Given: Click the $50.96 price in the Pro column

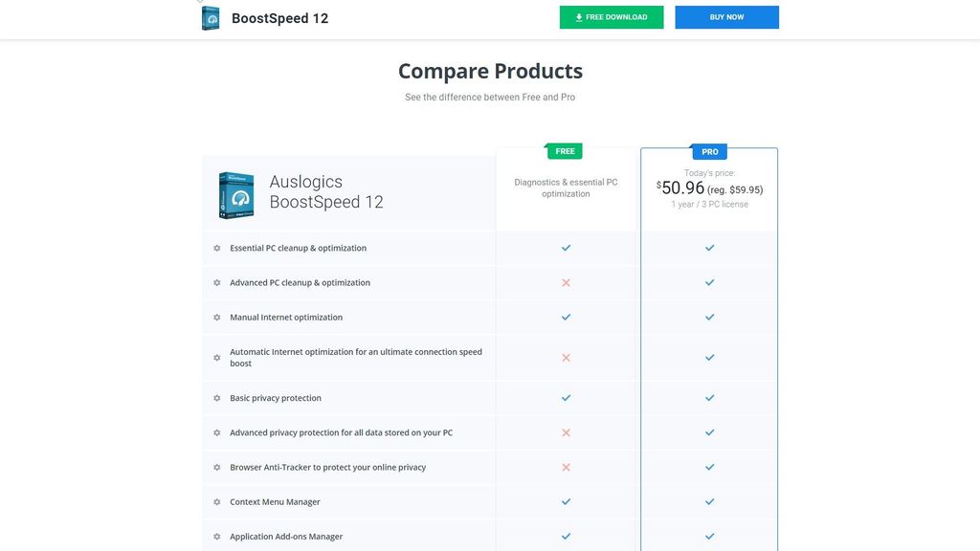Looking at the screenshot, I should point(681,187).
